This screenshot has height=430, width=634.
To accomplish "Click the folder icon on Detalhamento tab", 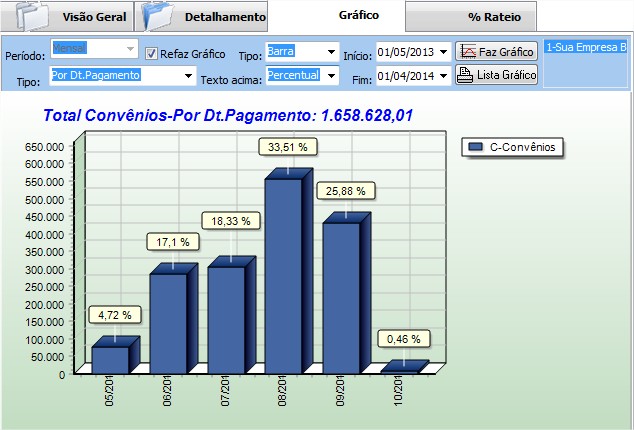I will (x=159, y=16).
